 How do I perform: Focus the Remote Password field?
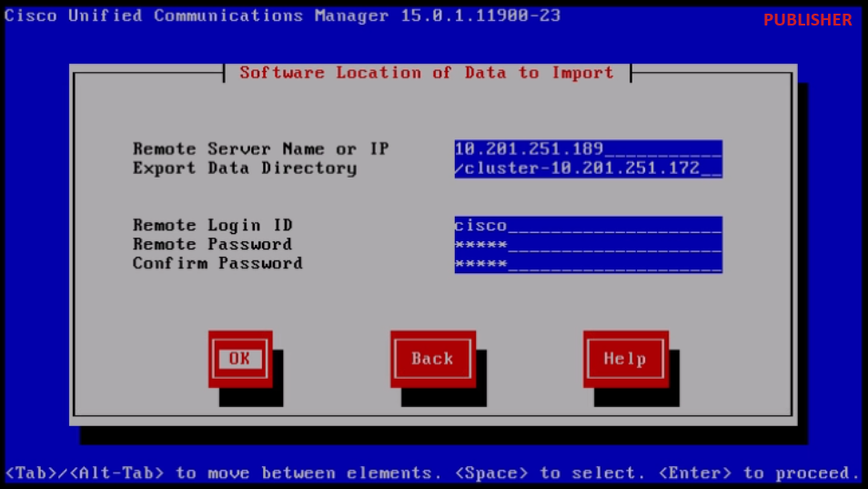click(589, 245)
